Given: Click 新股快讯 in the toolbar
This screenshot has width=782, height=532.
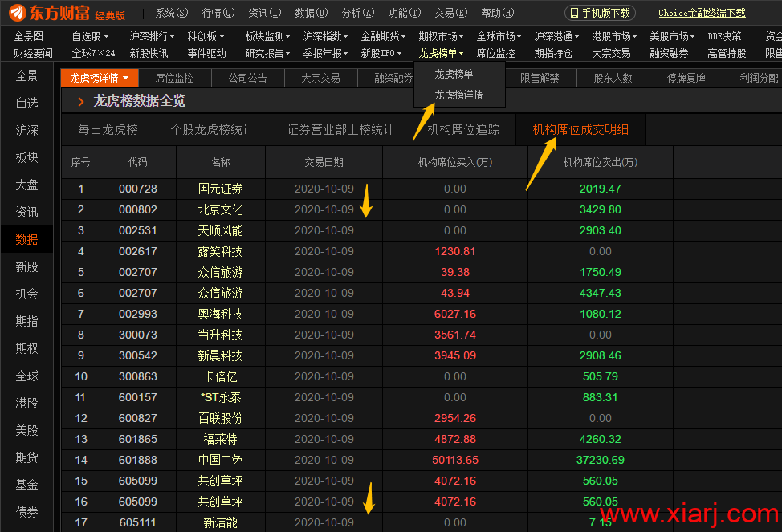Looking at the screenshot, I should click(149, 53).
